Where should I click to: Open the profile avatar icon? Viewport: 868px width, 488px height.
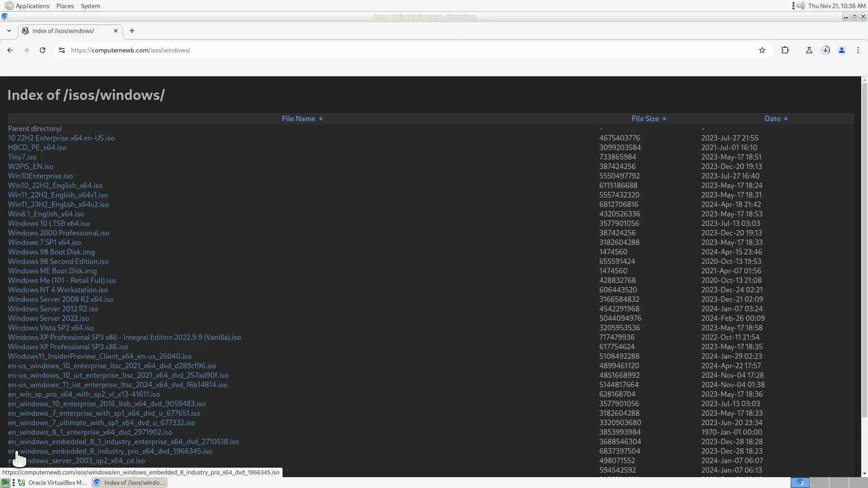click(842, 50)
